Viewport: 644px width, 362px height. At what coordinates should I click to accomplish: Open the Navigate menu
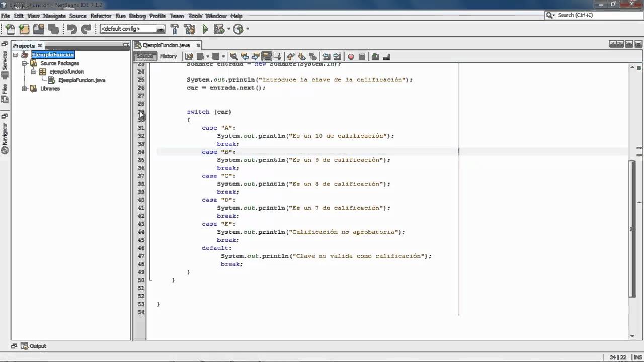[x=54, y=16]
